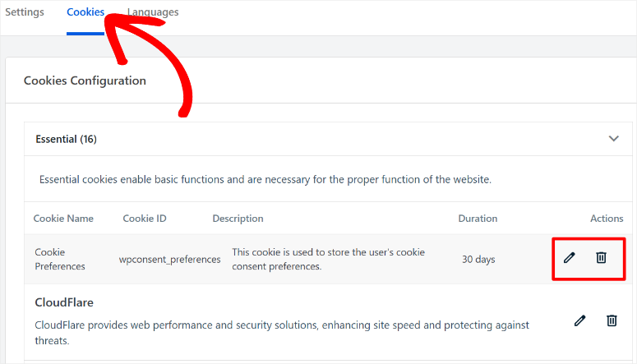This screenshot has height=364, width=637.
Task: Click the Essential (16) section header
Action: tap(328, 139)
